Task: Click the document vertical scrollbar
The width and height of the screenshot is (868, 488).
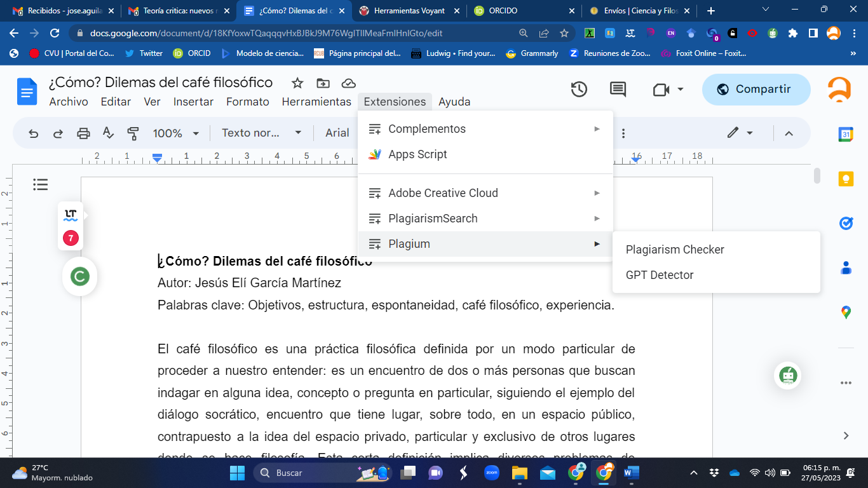Action: [817, 175]
